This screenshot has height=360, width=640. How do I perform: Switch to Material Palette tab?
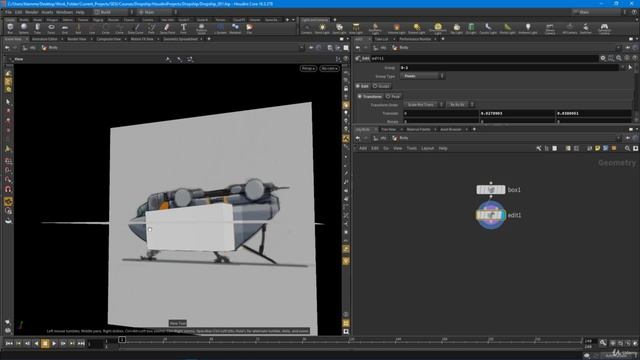[418, 129]
